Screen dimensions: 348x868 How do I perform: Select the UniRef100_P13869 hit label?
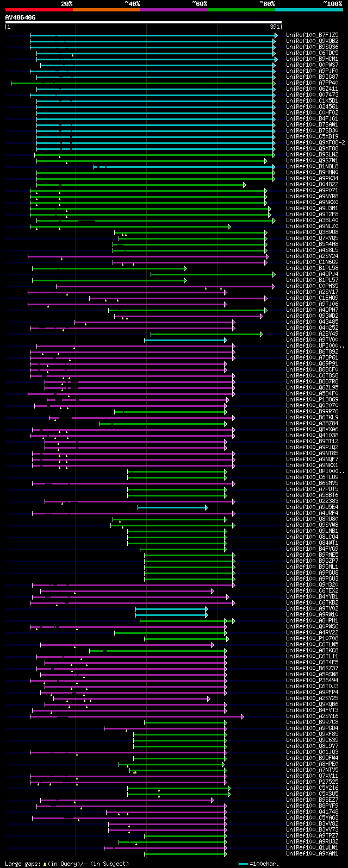click(x=312, y=399)
